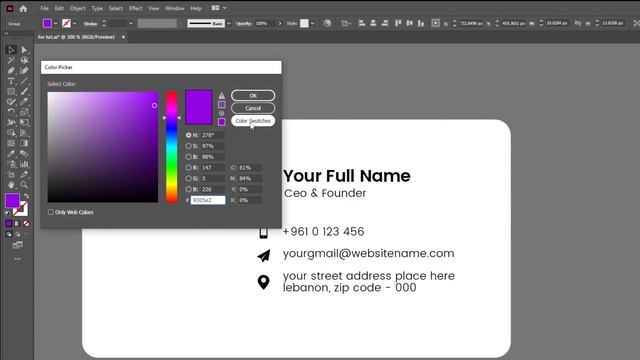Viewport: 640px width, 360px height.
Task: Click the hue spectrum slider bar
Action: (x=172, y=147)
